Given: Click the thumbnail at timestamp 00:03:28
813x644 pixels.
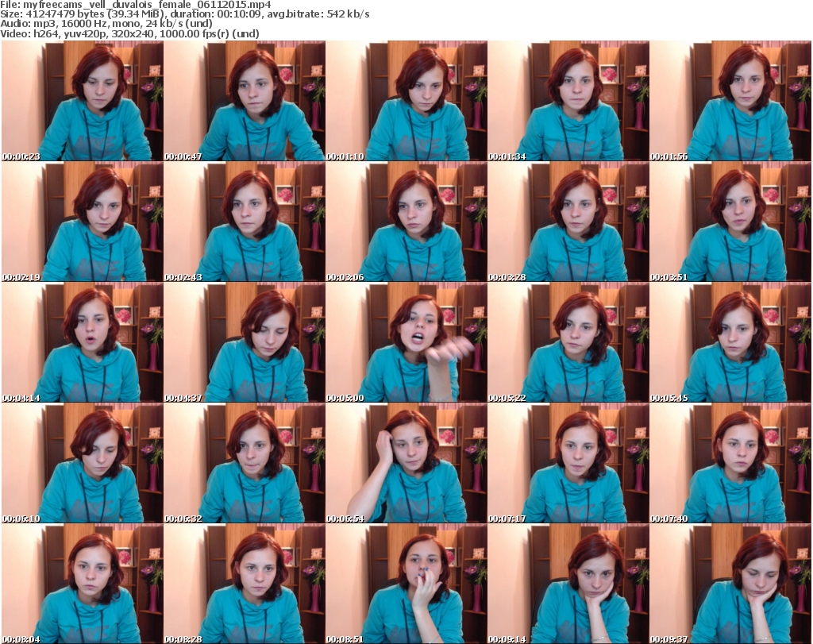Looking at the screenshot, I should [568, 222].
